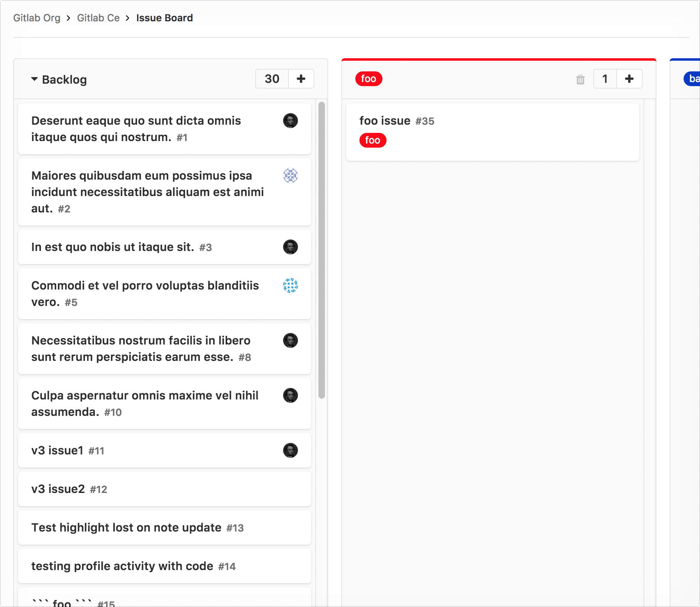The width and height of the screenshot is (700, 607).
Task: Open assignee avatar on issue #1
Action: (290, 121)
